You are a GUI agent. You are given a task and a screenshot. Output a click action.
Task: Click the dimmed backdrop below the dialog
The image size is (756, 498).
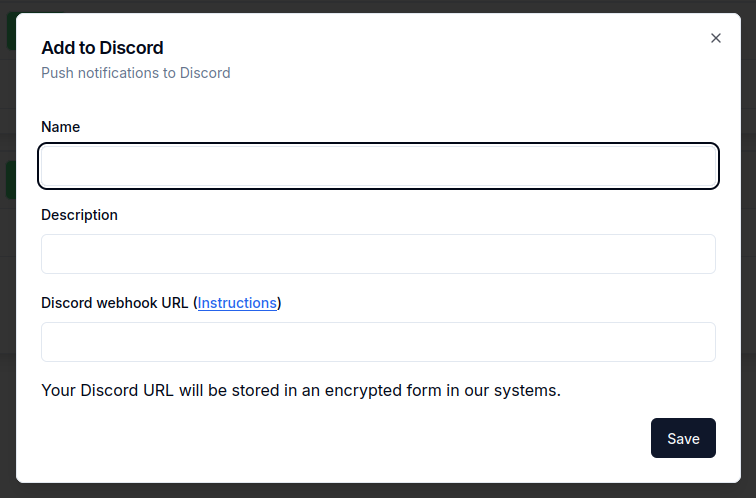click(378, 491)
